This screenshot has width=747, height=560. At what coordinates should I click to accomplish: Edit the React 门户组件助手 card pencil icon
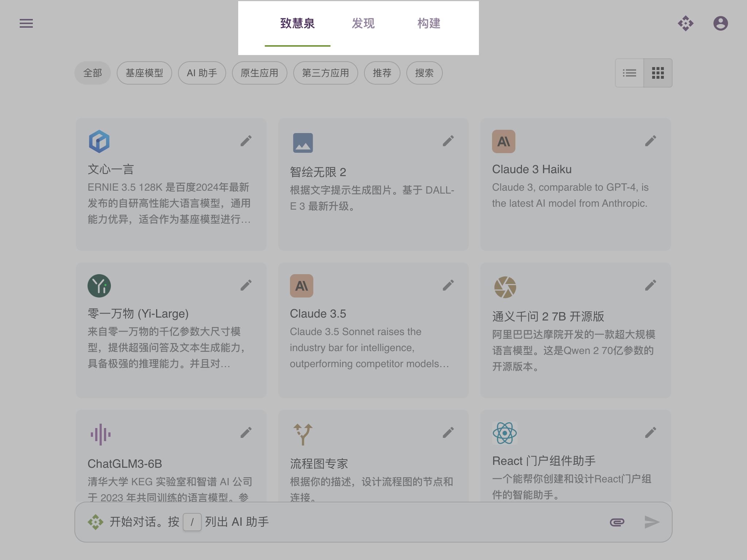pos(651,432)
